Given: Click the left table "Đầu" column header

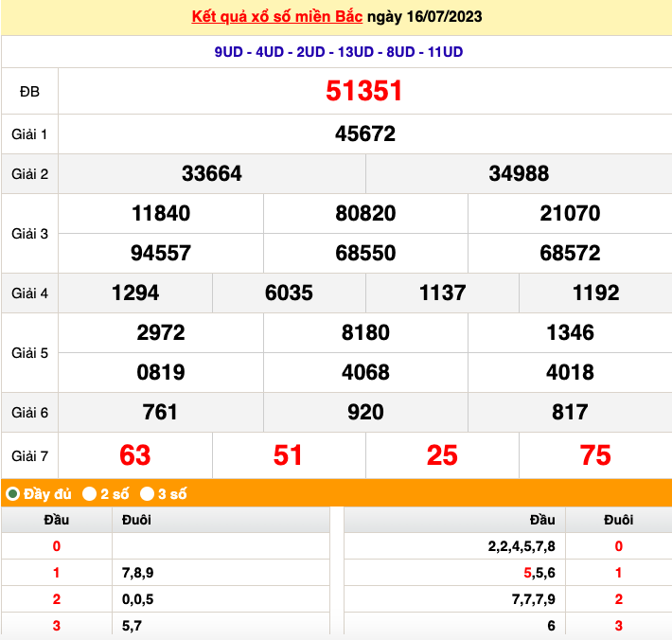Looking at the screenshot, I should click(57, 520).
